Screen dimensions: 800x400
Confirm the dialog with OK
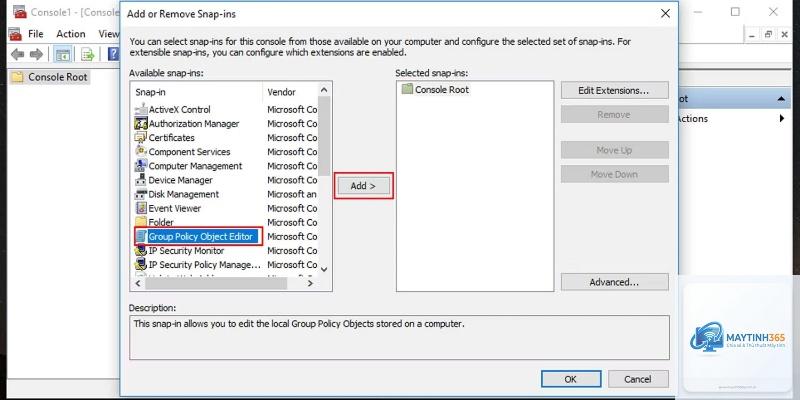[x=571, y=379]
